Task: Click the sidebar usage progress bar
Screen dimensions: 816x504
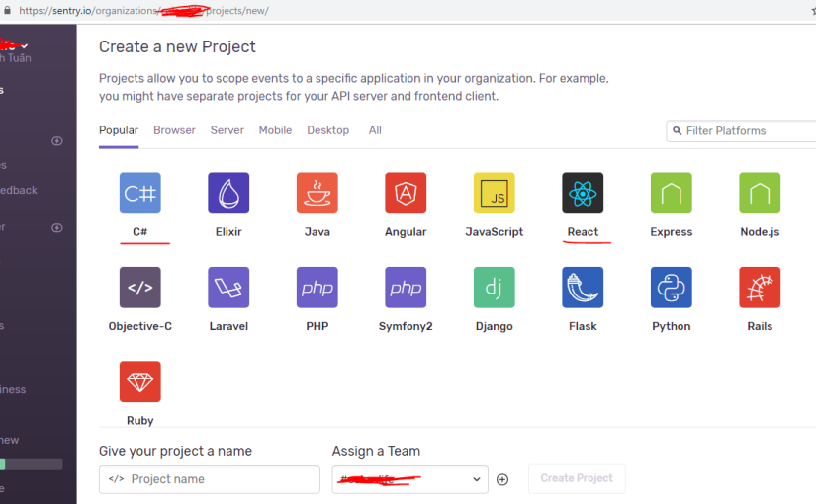Action: [32, 463]
